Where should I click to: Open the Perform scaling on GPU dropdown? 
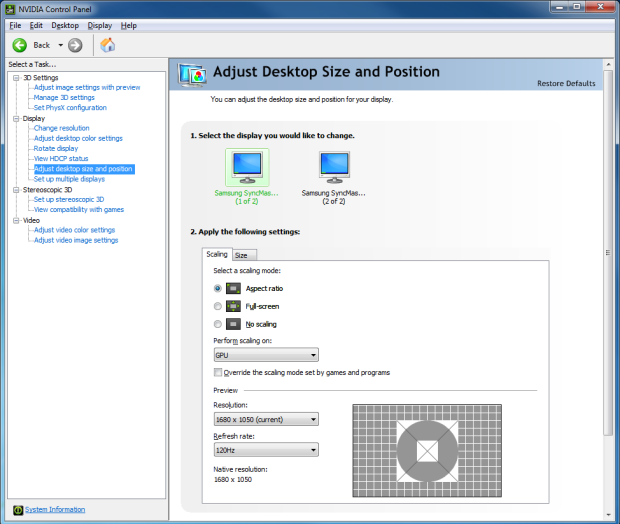click(266, 355)
